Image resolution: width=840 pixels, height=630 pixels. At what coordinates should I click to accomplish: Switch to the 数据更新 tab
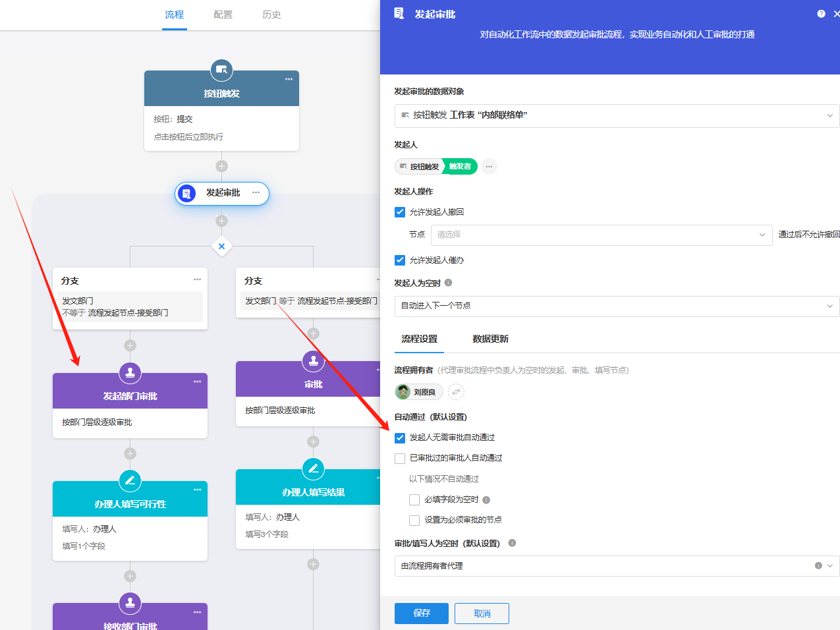point(490,339)
